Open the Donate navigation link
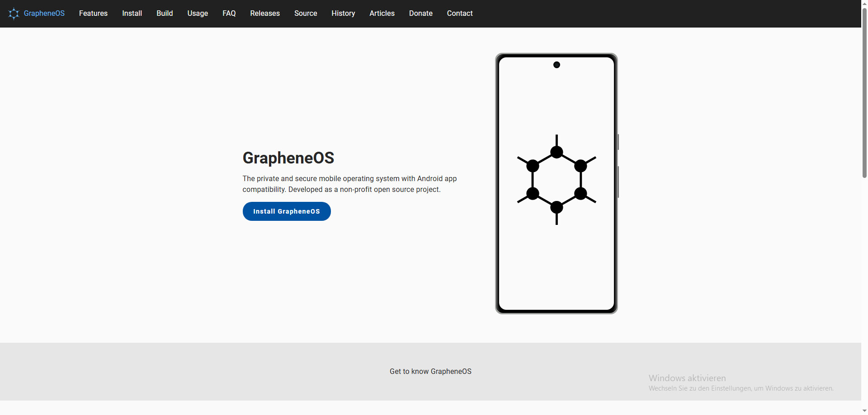This screenshot has height=415, width=868. (x=421, y=14)
